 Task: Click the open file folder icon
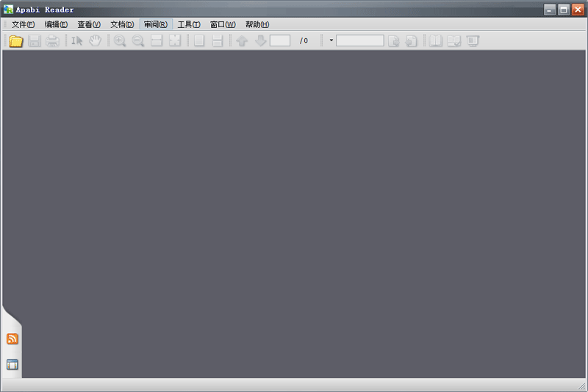(15, 41)
